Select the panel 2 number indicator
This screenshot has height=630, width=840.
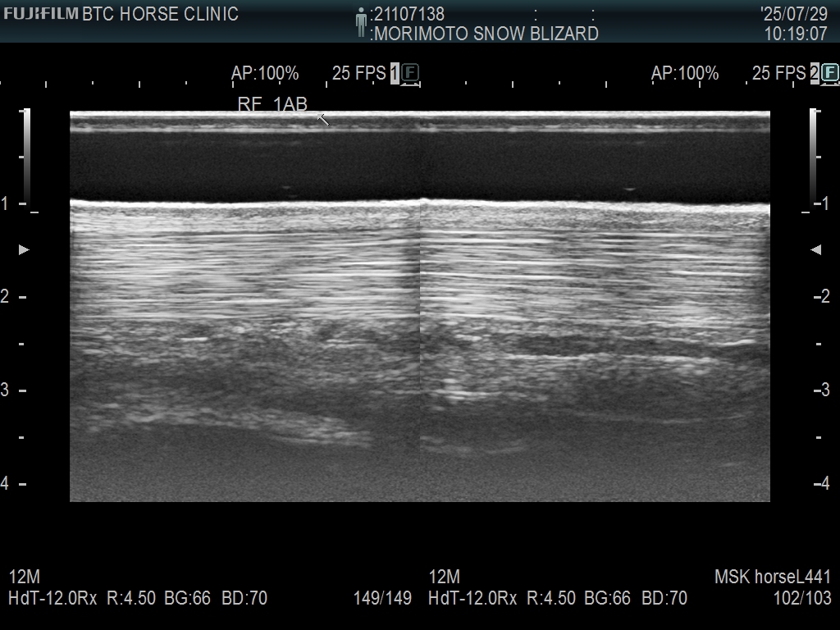pos(815,73)
